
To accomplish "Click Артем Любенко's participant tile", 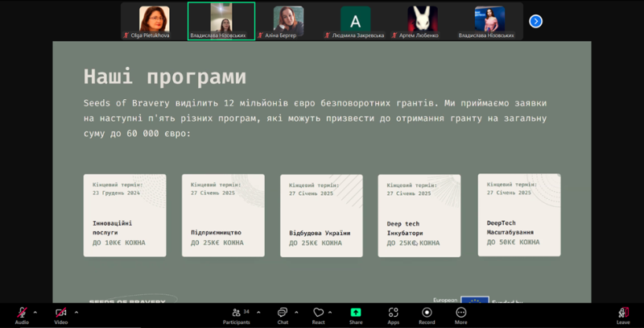I will [422, 21].
